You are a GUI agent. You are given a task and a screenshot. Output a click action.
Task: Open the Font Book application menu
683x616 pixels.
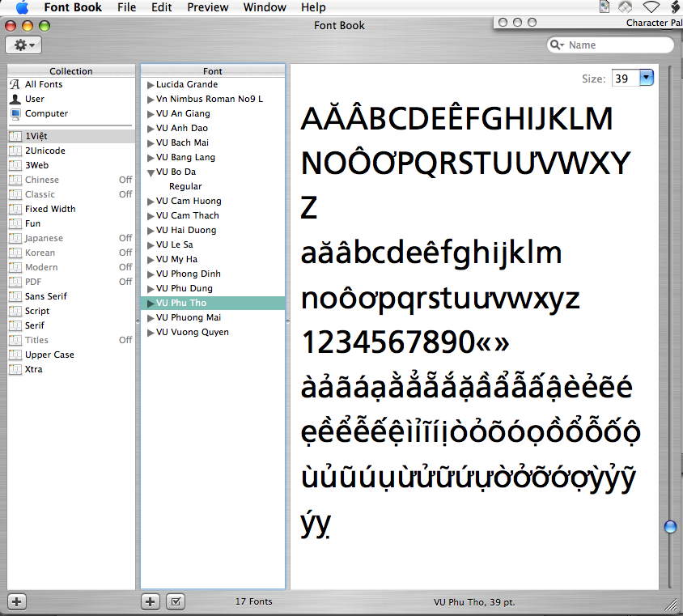pos(73,7)
